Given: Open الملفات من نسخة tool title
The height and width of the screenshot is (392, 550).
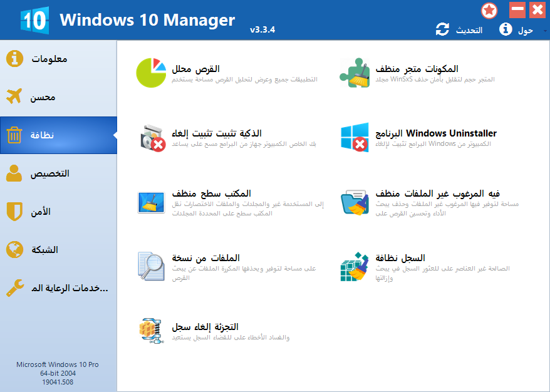Looking at the screenshot, I should [205, 258].
